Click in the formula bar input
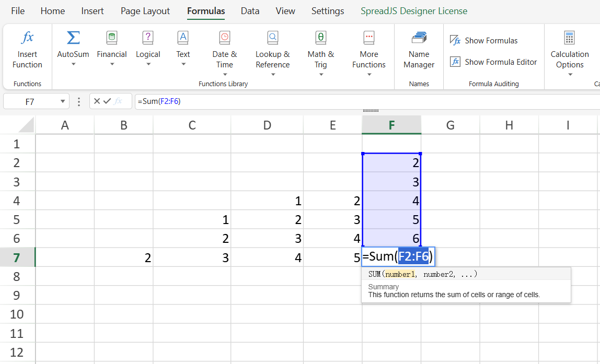Image resolution: width=600 pixels, height=364 pixels. tap(367, 101)
